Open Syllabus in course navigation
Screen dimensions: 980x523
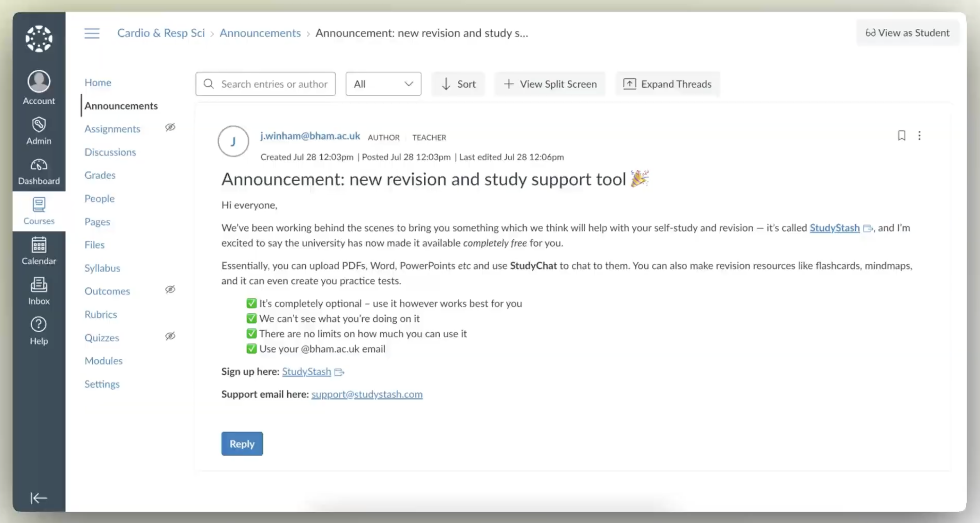click(102, 268)
